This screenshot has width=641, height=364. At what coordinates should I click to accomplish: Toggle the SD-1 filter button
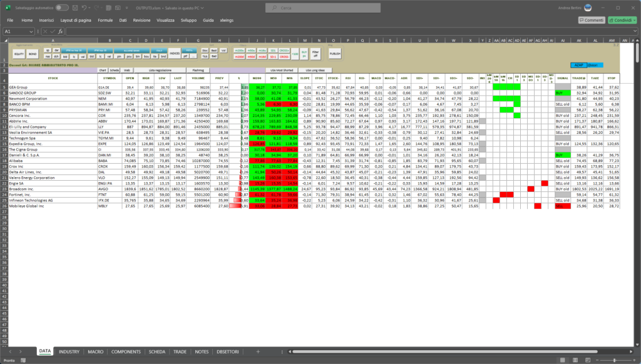point(273,57)
